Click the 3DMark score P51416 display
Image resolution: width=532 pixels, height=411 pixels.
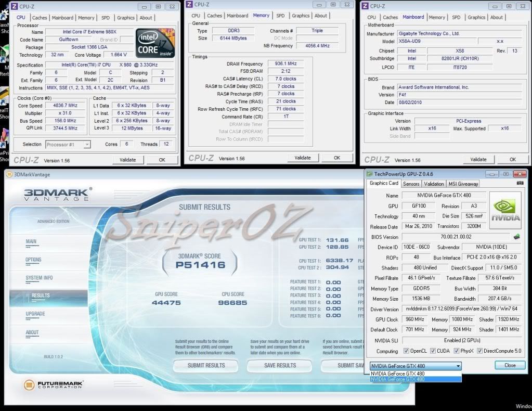[201, 265]
